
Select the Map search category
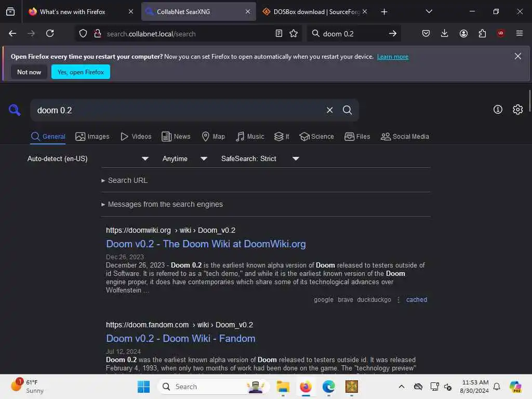tap(213, 137)
